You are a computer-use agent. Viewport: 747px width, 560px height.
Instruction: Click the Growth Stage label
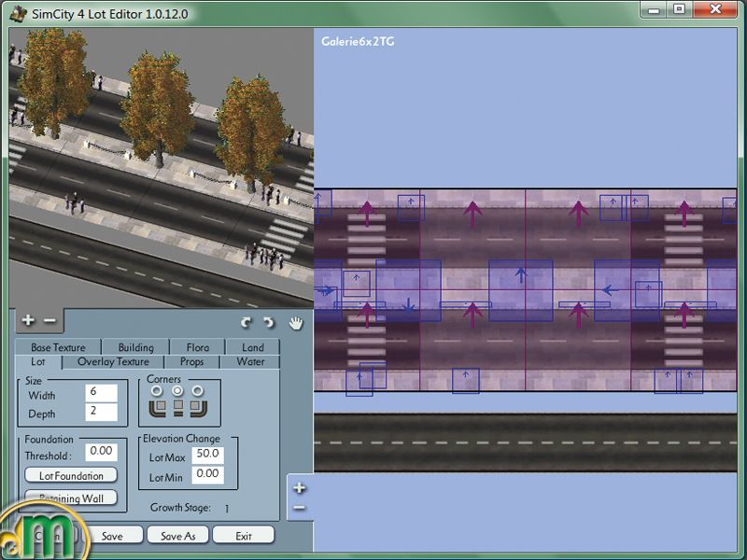click(x=180, y=508)
